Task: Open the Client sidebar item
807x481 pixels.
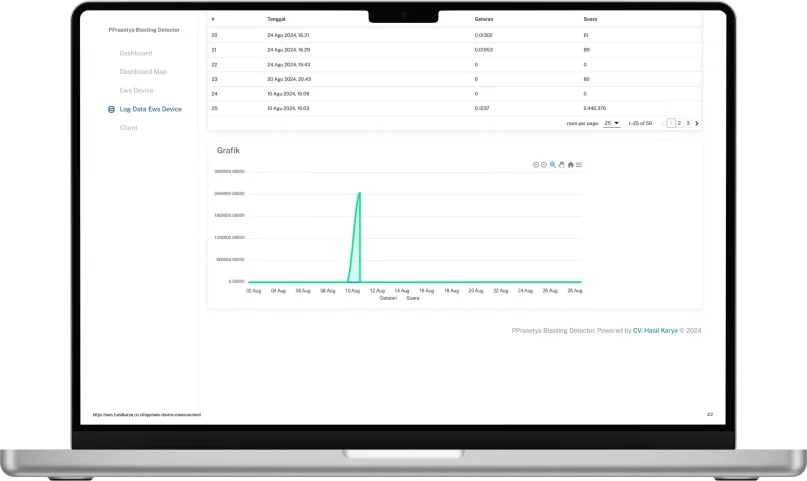Action: [x=128, y=128]
